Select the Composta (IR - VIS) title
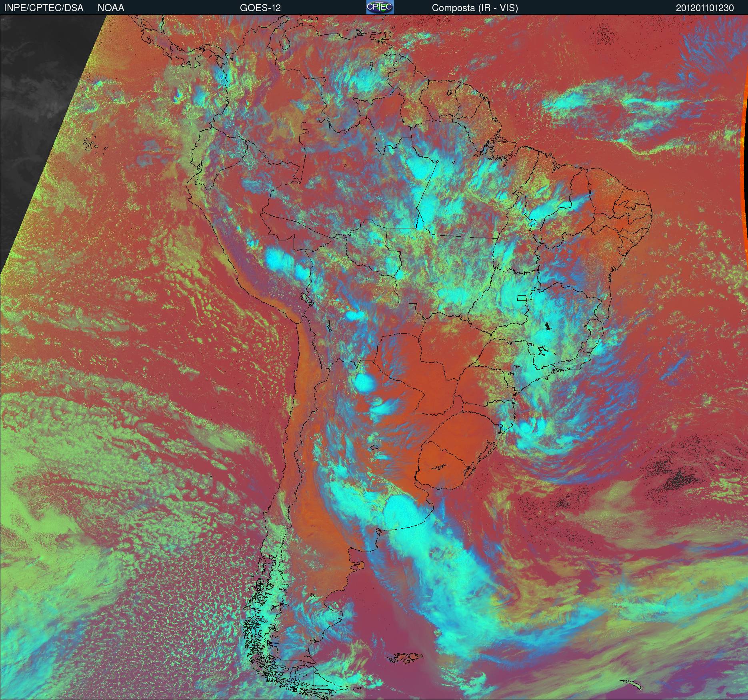The image size is (748, 700). click(x=475, y=8)
